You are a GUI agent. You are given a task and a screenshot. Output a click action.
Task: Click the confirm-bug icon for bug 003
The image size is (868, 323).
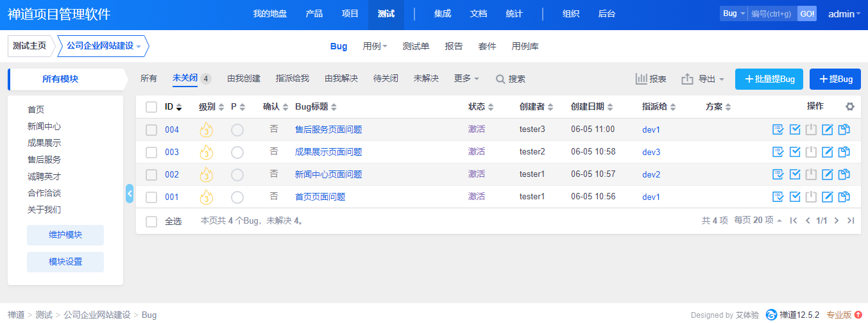point(778,152)
